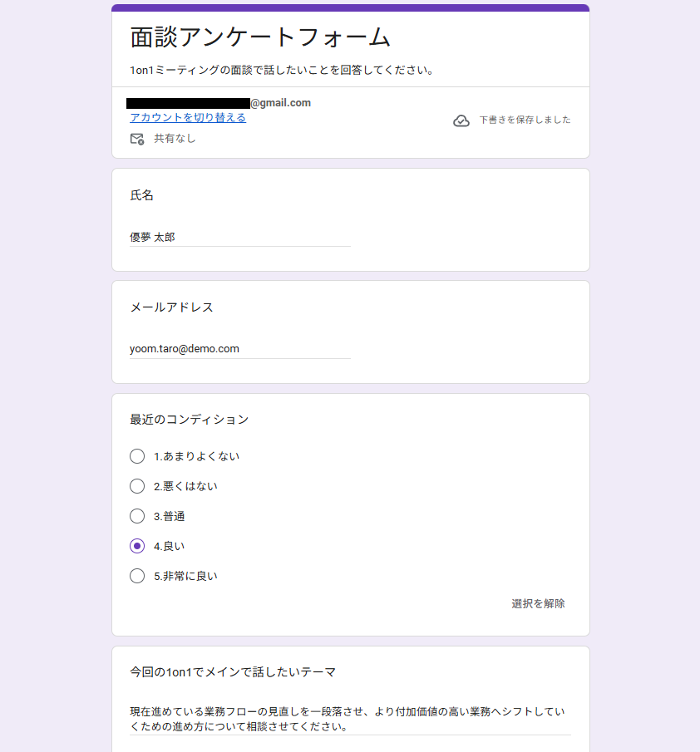Click the form description about 1on1ミーティング

click(x=282, y=70)
